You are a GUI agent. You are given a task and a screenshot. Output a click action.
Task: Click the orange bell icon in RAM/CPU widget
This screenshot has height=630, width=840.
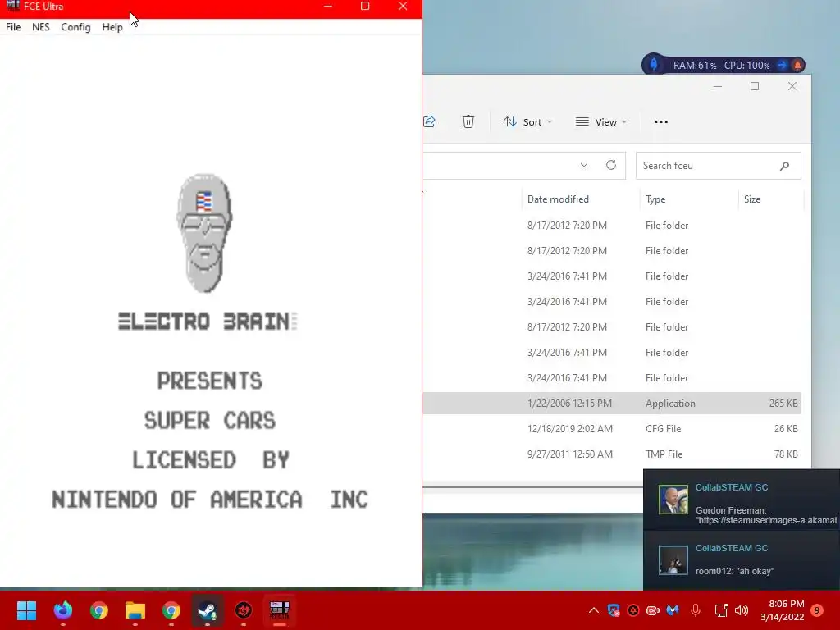click(x=797, y=66)
